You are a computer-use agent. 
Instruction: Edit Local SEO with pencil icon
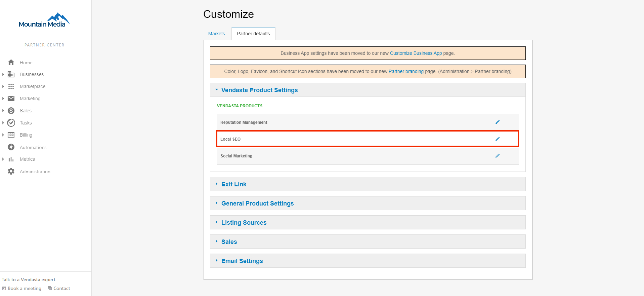[498, 139]
